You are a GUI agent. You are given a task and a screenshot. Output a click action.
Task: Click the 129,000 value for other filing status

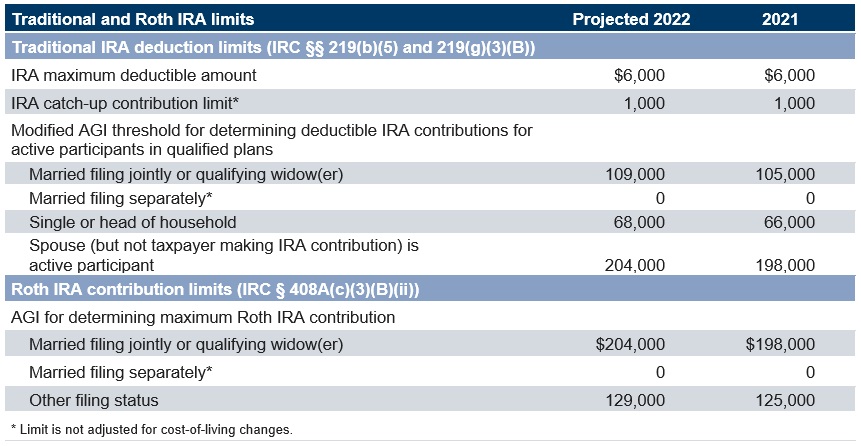635,400
